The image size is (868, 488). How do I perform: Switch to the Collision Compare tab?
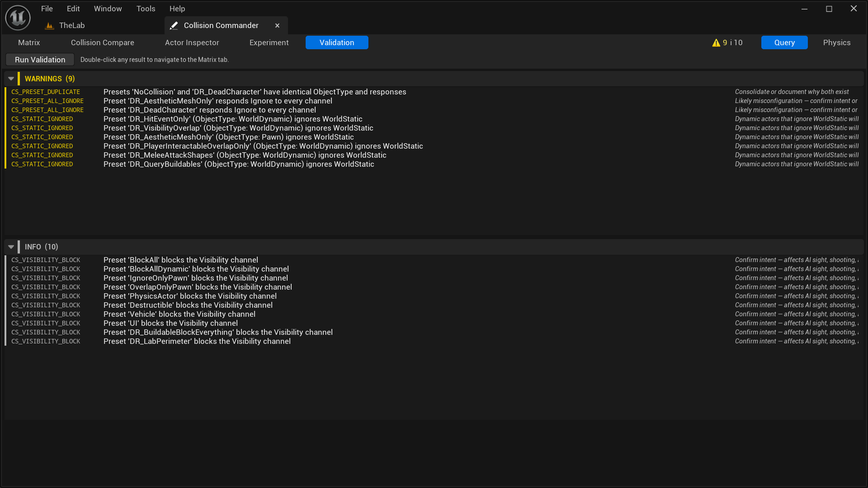102,42
